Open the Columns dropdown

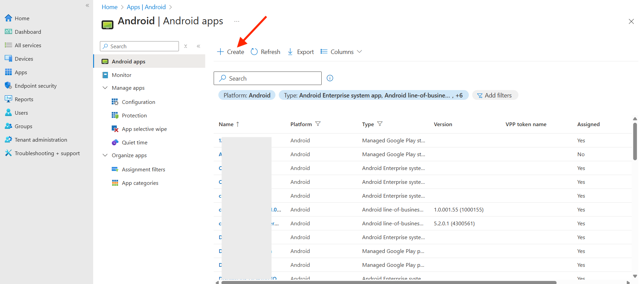(342, 52)
